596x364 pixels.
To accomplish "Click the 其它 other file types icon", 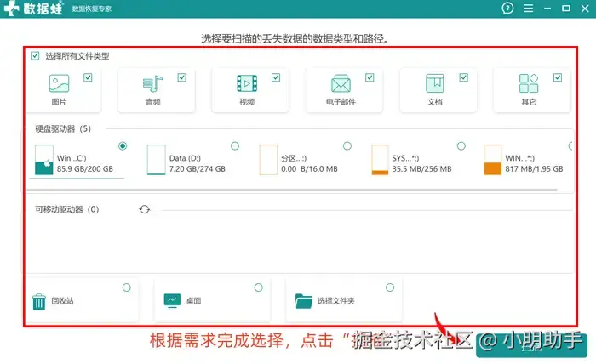I will tap(529, 83).
